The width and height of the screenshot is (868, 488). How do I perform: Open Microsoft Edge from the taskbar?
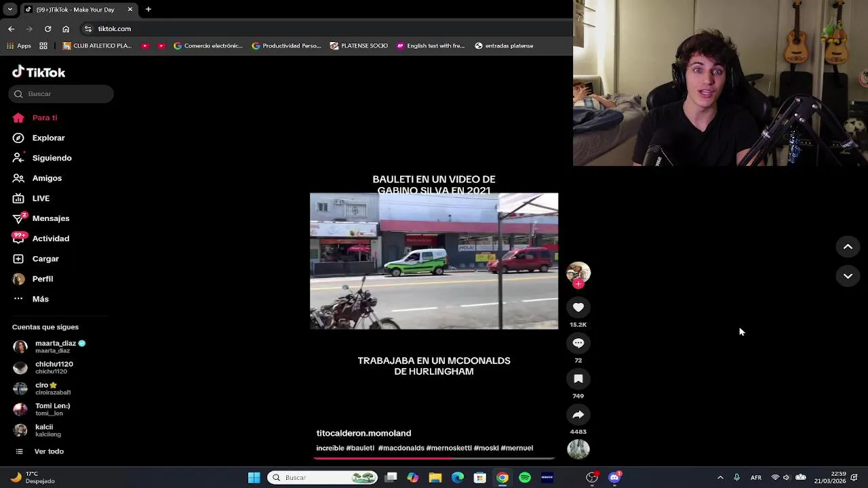(458, 478)
